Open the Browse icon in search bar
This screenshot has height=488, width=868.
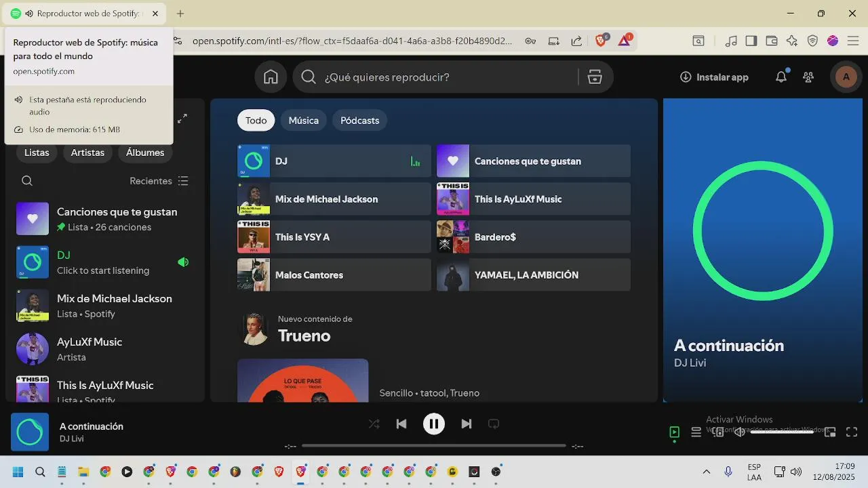(595, 77)
